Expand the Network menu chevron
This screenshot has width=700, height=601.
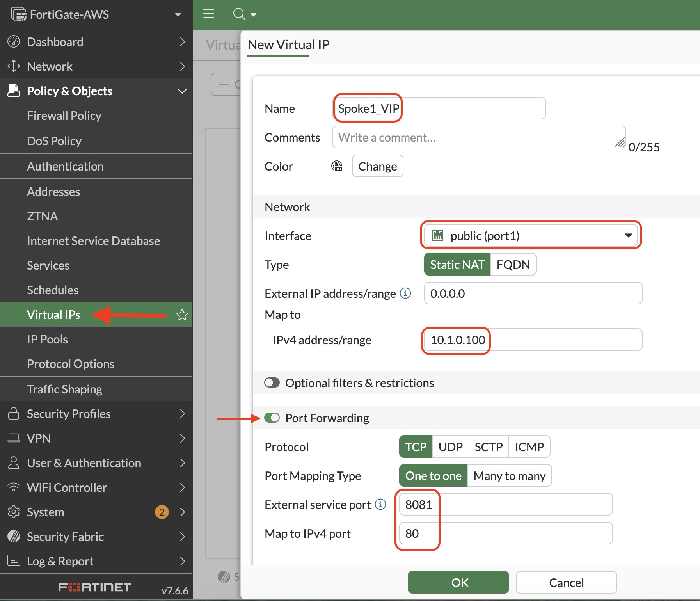pos(182,66)
